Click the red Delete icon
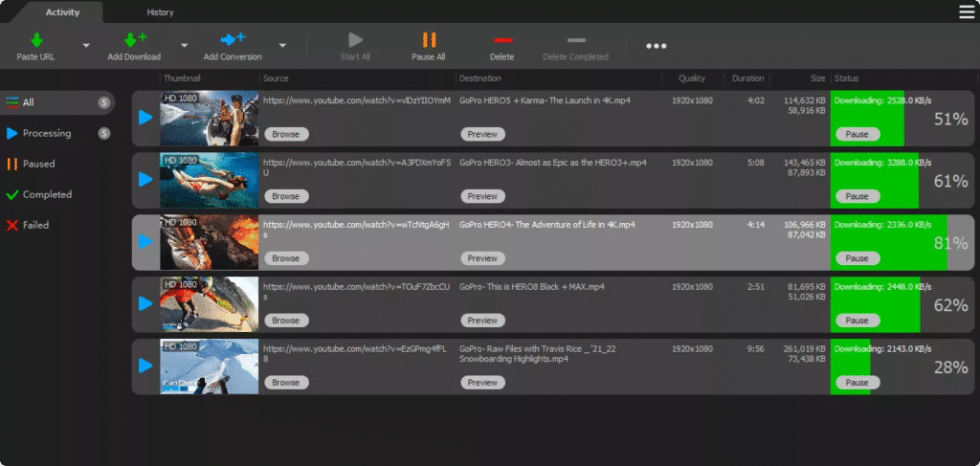980x466 pixels. [x=501, y=40]
